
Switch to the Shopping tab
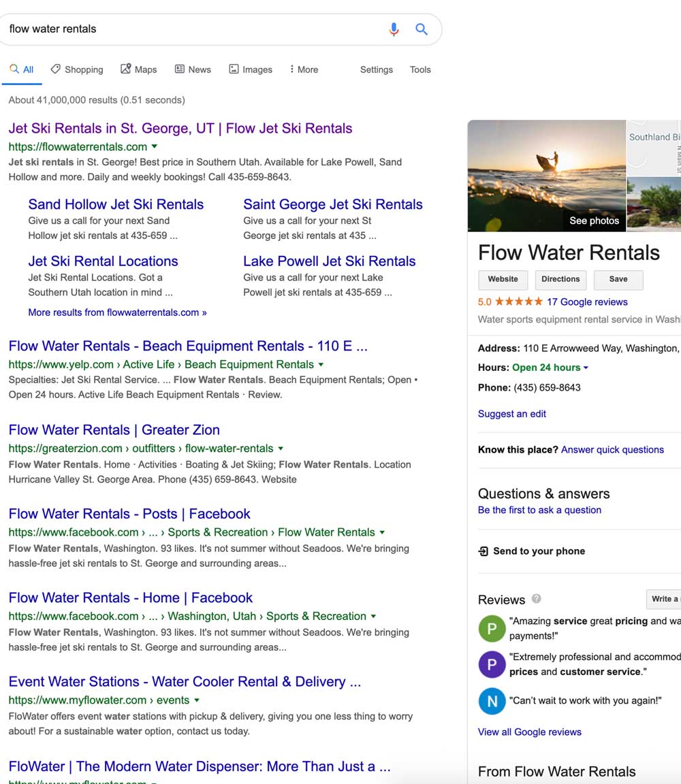[77, 69]
